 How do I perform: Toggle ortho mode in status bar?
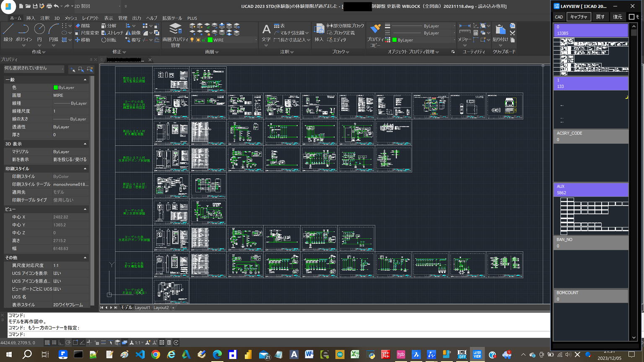pos(61,343)
